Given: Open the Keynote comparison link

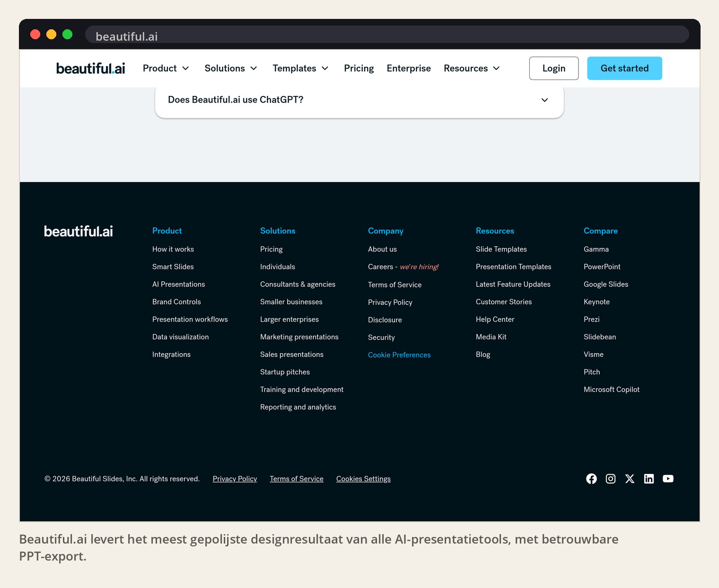Looking at the screenshot, I should 596,302.
